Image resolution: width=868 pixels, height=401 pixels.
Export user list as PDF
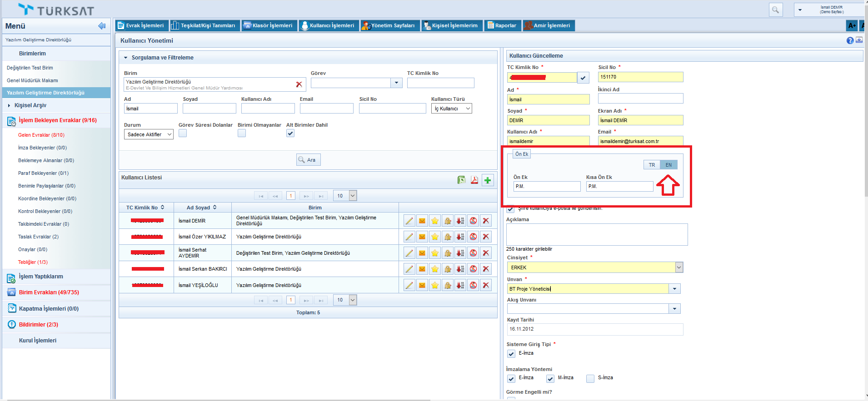point(474,180)
